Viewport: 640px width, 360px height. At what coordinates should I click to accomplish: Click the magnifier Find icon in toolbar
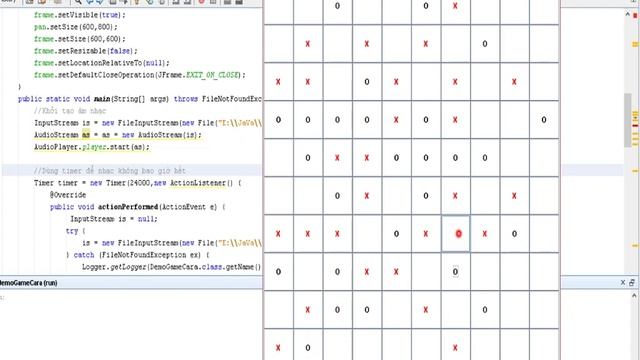pyautogui.click(x=78, y=2)
